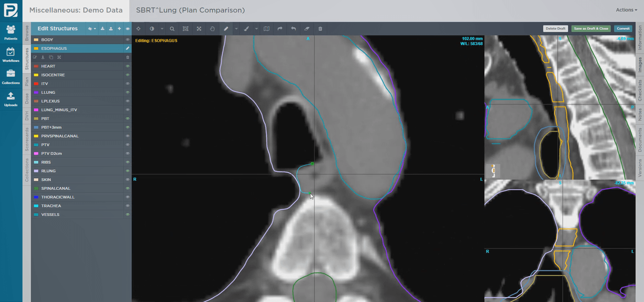Toggle visibility of TRACHEA structure

[127, 206]
